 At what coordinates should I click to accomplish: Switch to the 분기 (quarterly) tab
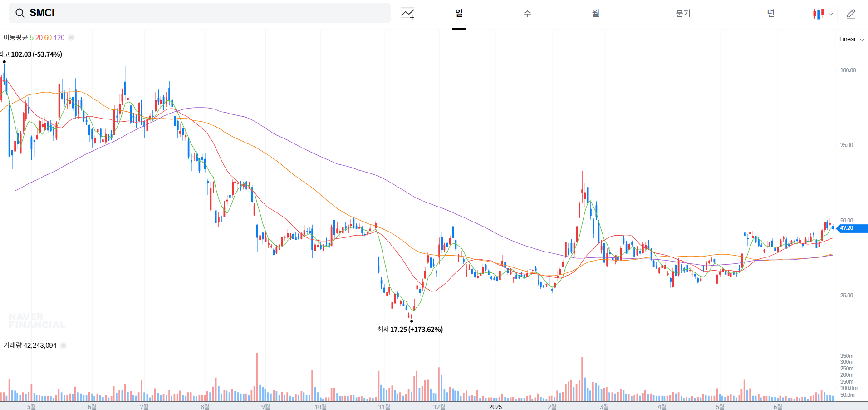click(683, 13)
